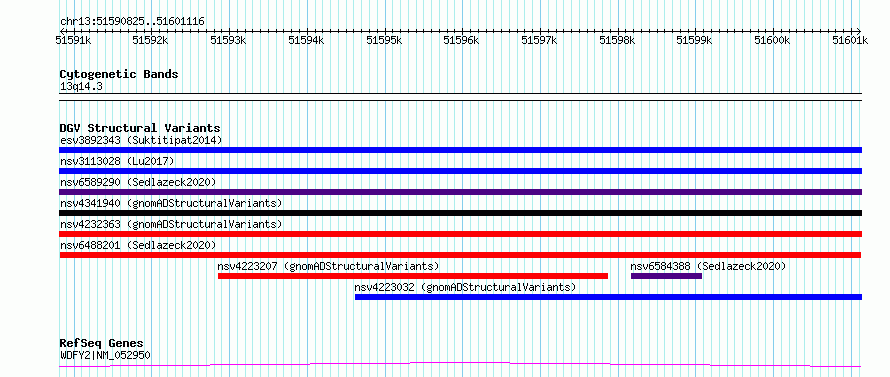
Task: Click the nsv6488201 red variant bar
Action: point(460,255)
